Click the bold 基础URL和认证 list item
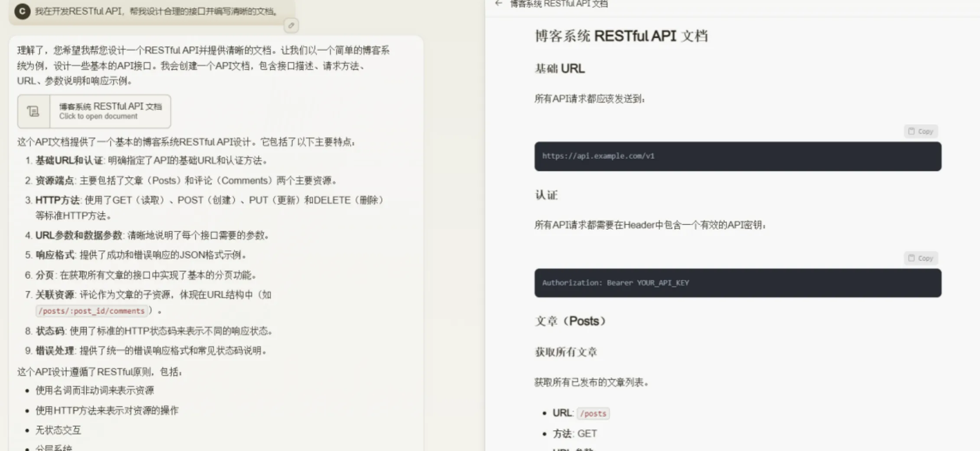This screenshot has width=980, height=451. pos(69,161)
